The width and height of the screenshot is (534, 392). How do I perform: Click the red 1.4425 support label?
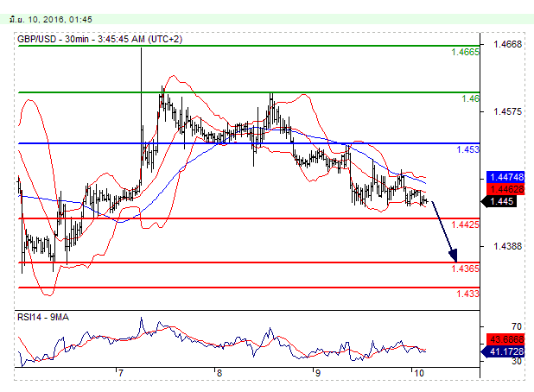[465, 224]
